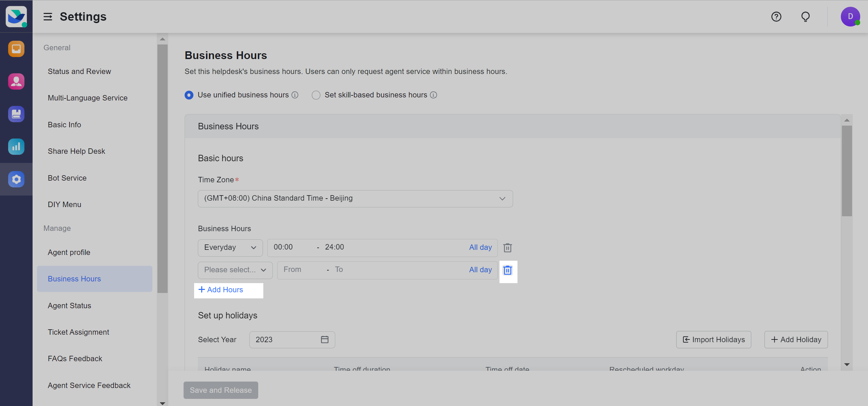Screen dimensions: 868x406
Task: Click the Add Holiday button
Action: point(796,339)
